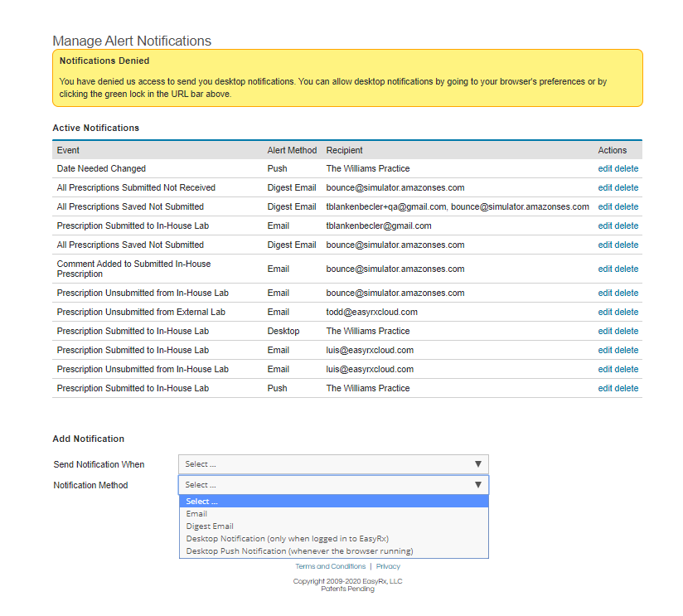The image size is (683, 616).
Task: Delete the tblankenbecler@gmail.com email alert
Action: [627, 226]
